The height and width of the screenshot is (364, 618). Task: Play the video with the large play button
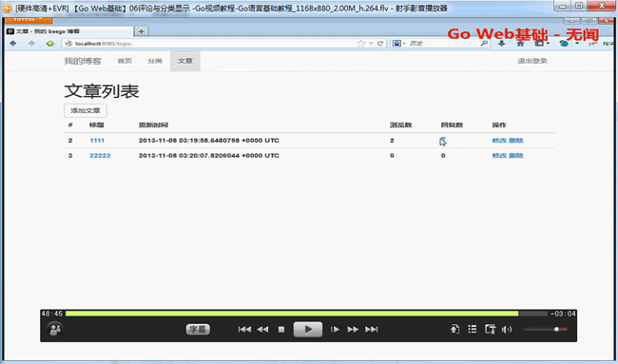tap(308, 330)
